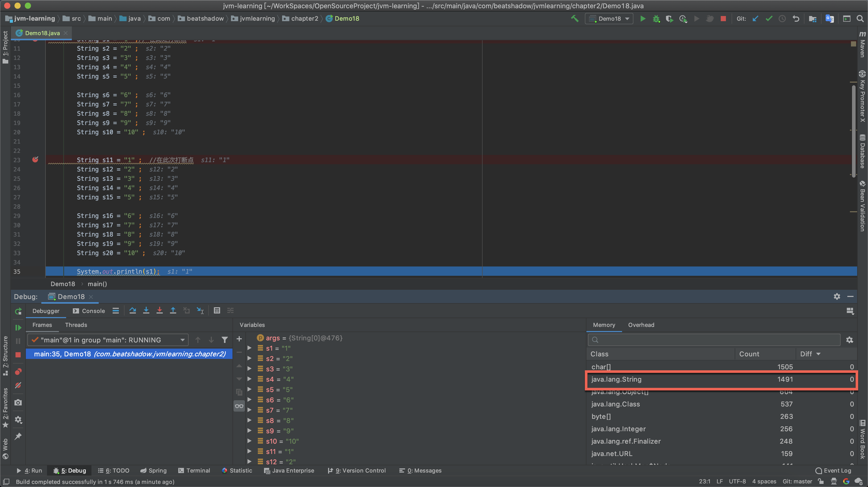Image resolution: width=868 pixels, height=487 pixels.
Task: Click Force Step Into red arrow
Action: tap(159, 311)
